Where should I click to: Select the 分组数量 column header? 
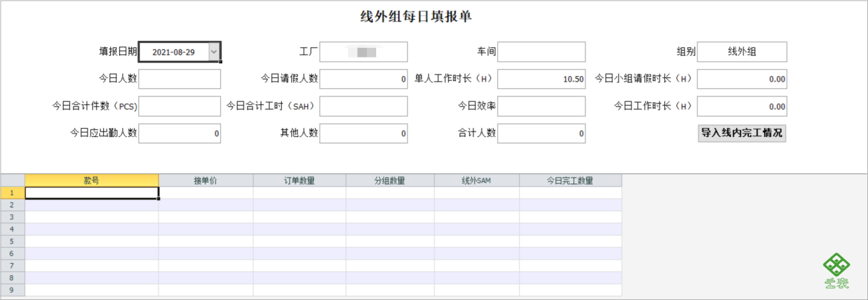390,181
